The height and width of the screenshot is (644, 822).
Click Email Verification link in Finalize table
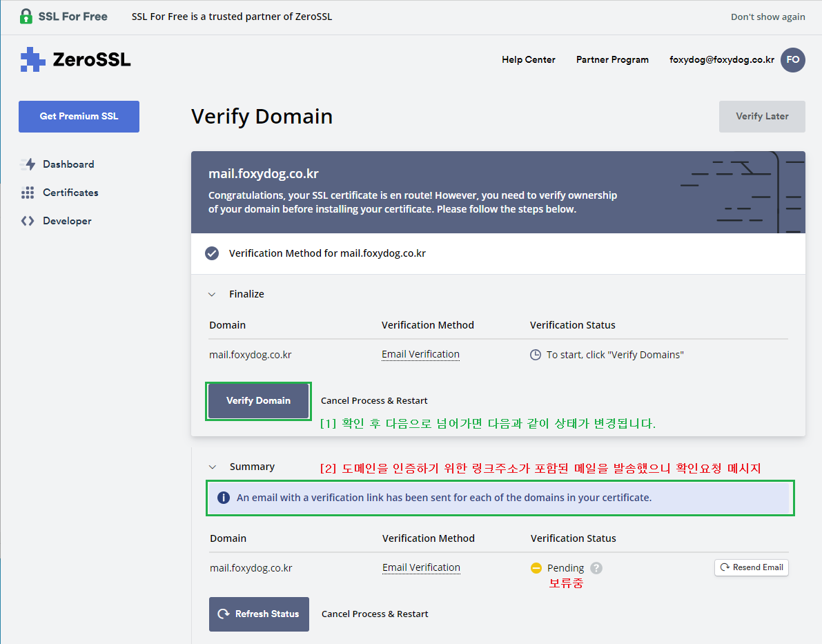[420, 355]
